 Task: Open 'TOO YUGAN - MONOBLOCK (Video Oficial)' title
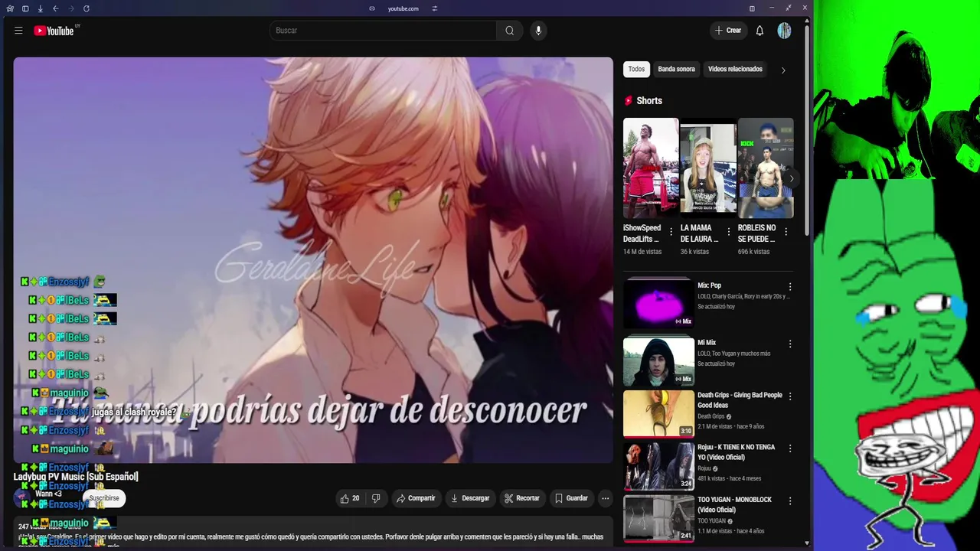click(734, 504)
